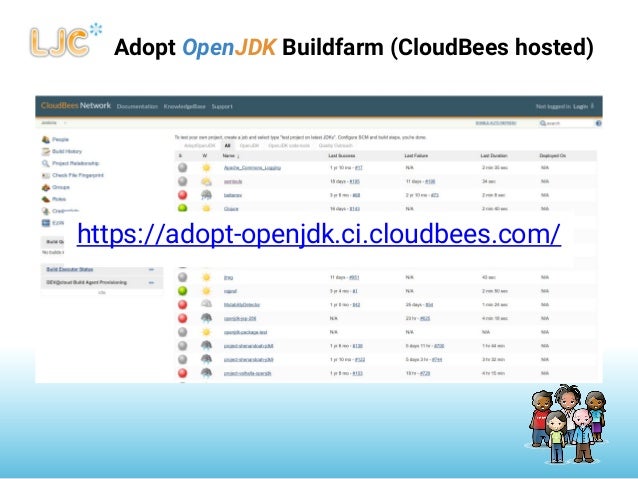
Task: Switch to the OpenJDK view tab
Action: (249, 145)
